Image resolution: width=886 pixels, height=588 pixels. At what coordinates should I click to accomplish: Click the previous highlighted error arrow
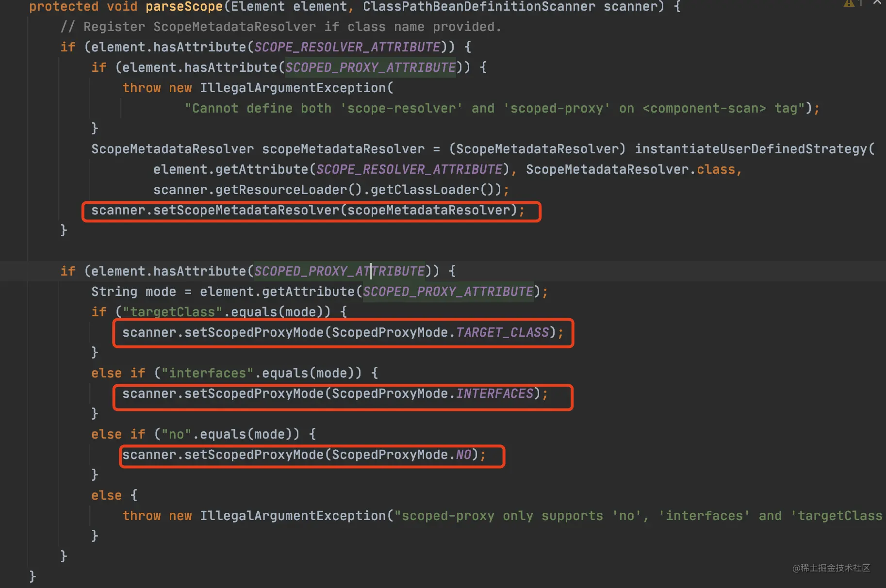pos(877,2)
